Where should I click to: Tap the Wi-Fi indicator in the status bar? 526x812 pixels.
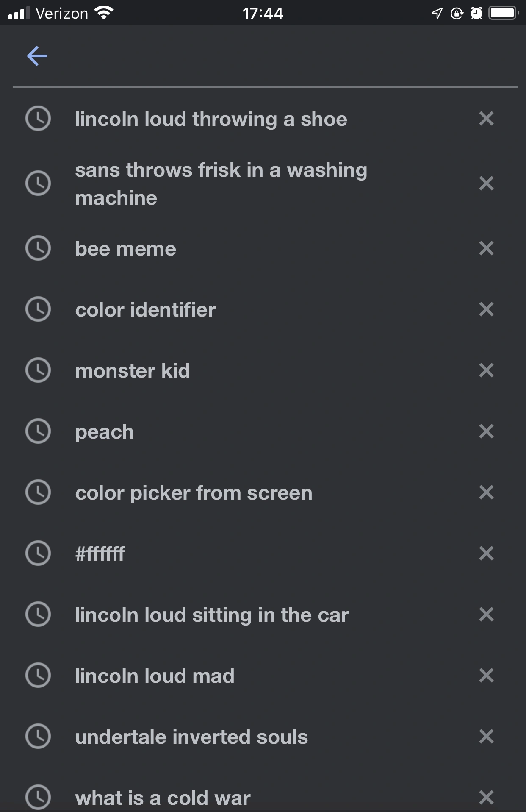pos(103,13)
